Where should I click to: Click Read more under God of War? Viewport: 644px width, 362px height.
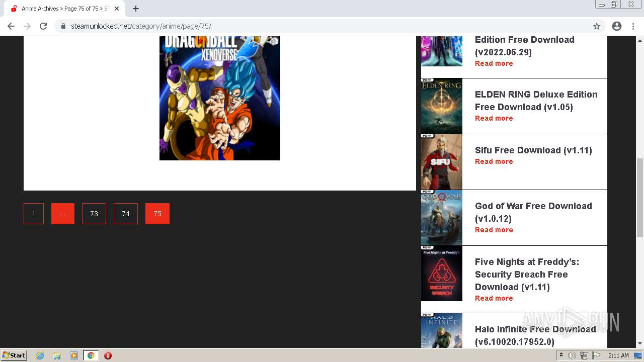click(494, 230)
